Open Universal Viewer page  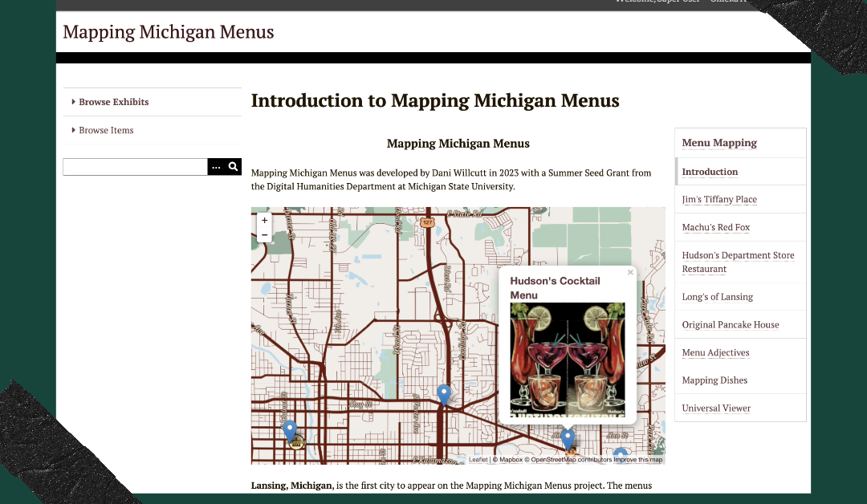point(716,408)
